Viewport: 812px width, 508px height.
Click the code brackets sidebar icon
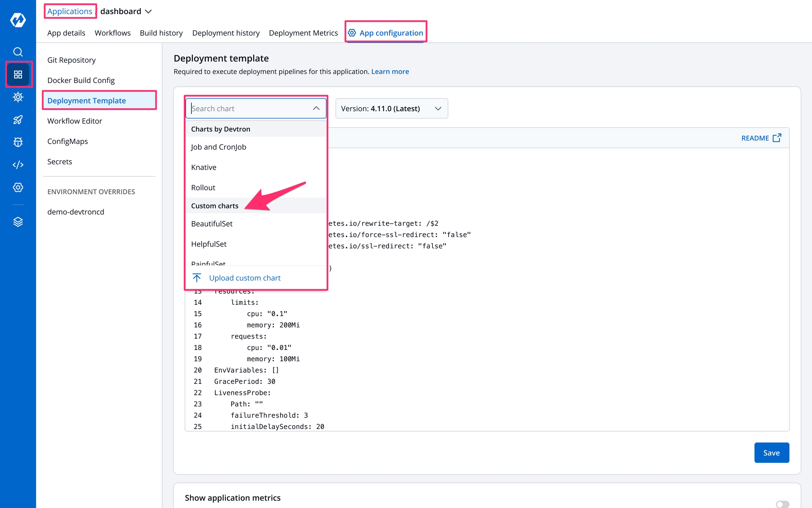(x=18, y=165)
